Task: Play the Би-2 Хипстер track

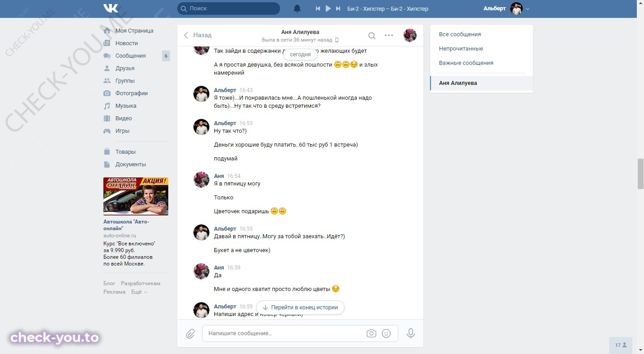Action: [x=328, y=8]
